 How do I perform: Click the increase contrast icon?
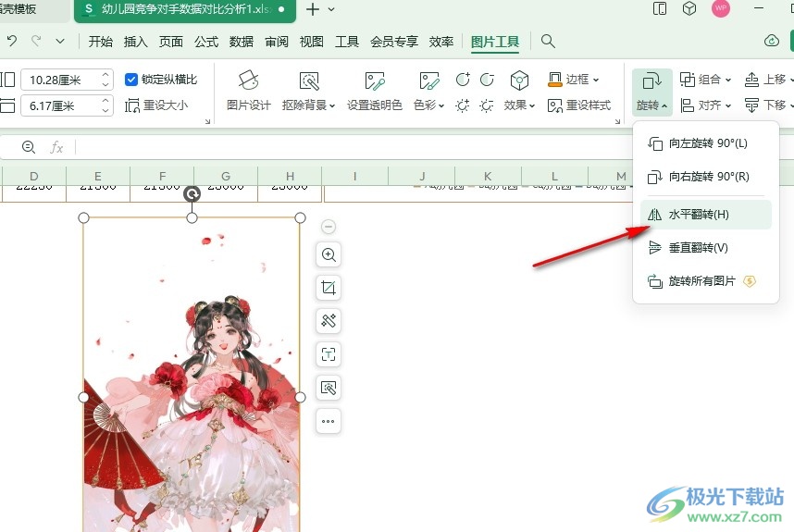(463, 80)
